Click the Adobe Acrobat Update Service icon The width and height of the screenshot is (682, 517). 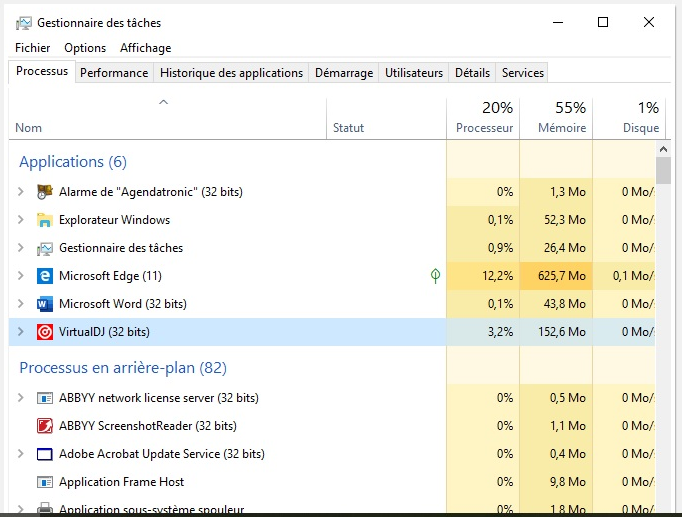44,454
